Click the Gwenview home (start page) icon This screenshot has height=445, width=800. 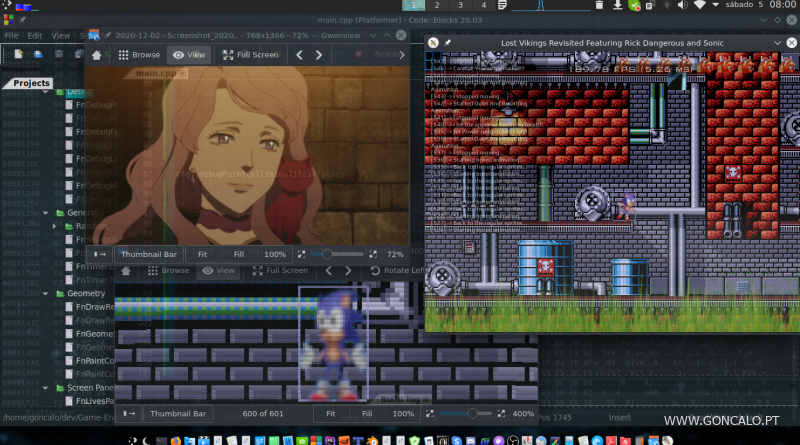click(x=96, y=55)
